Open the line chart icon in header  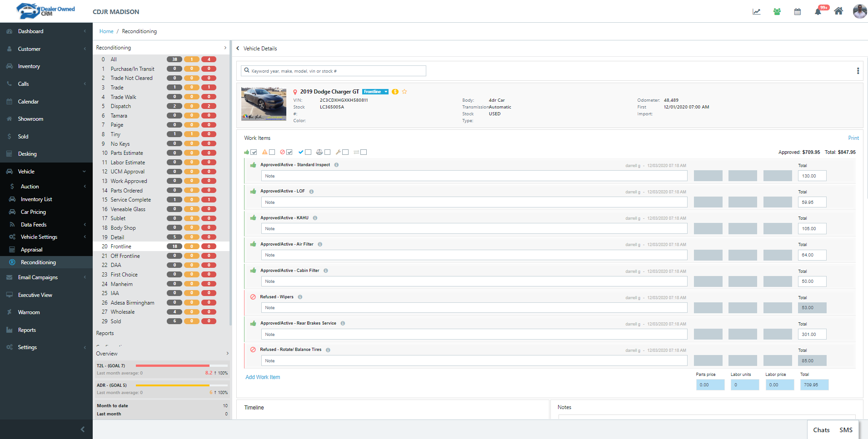pos(756,12)
